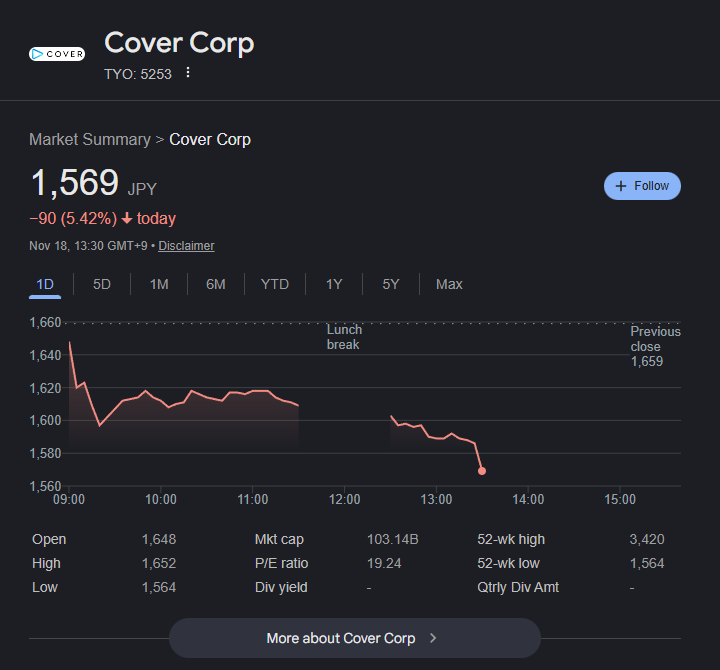
Task: Select the Max chart range tab
Action: [449, 284]
